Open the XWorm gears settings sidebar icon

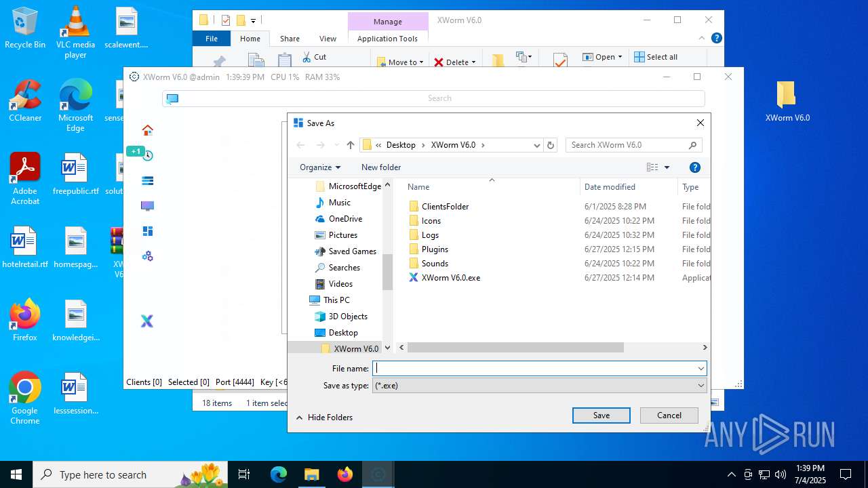click(x=147, y=256)
